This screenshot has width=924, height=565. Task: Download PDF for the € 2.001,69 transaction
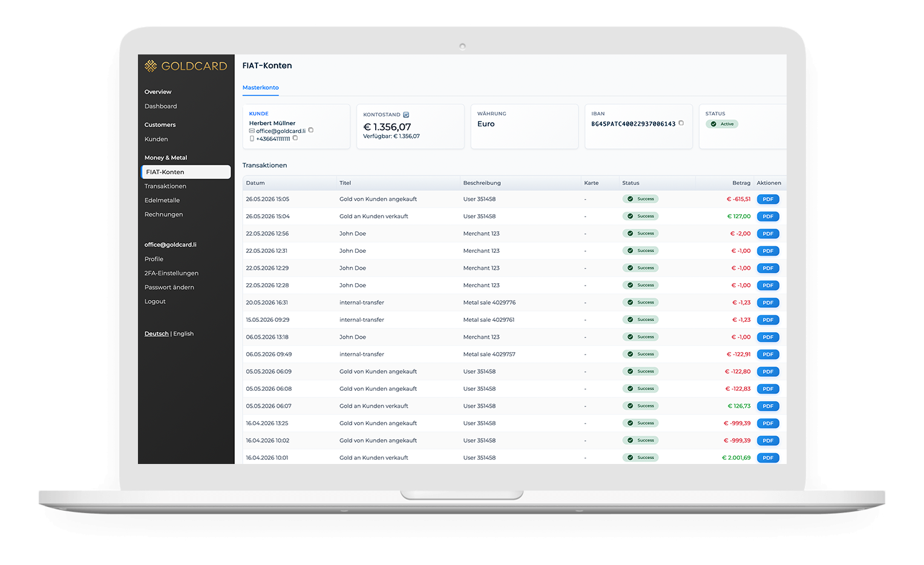(768, 458)
